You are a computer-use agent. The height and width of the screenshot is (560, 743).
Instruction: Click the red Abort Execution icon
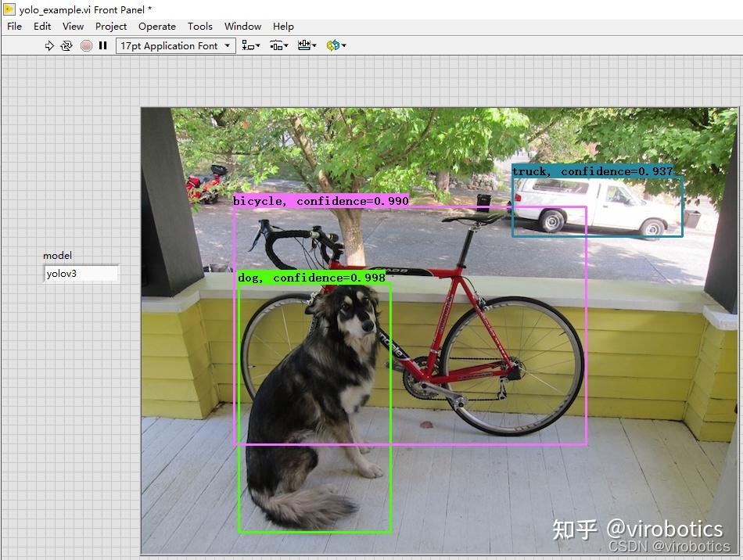(86, 45)
